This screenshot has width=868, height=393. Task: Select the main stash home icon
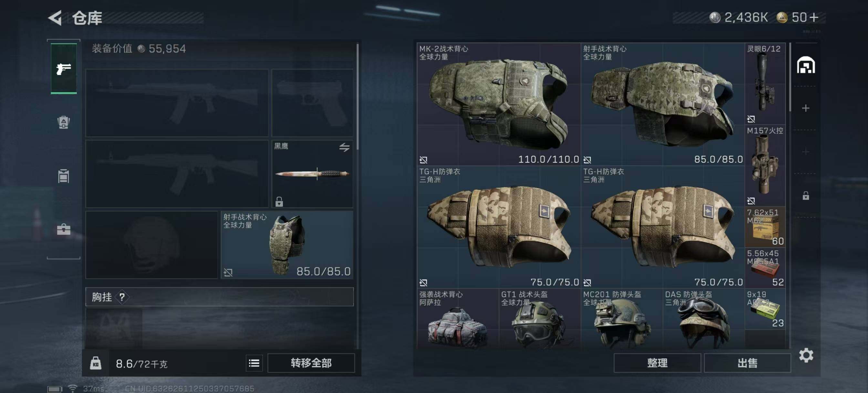[x=806, y=65]
